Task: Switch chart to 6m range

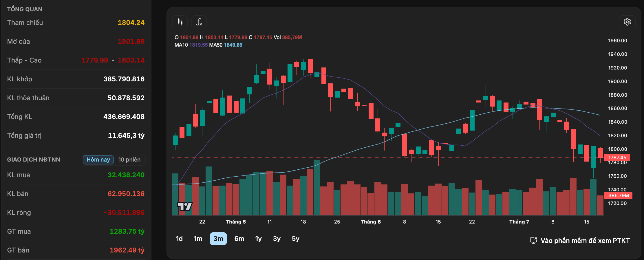Action: tap(239, 239)
